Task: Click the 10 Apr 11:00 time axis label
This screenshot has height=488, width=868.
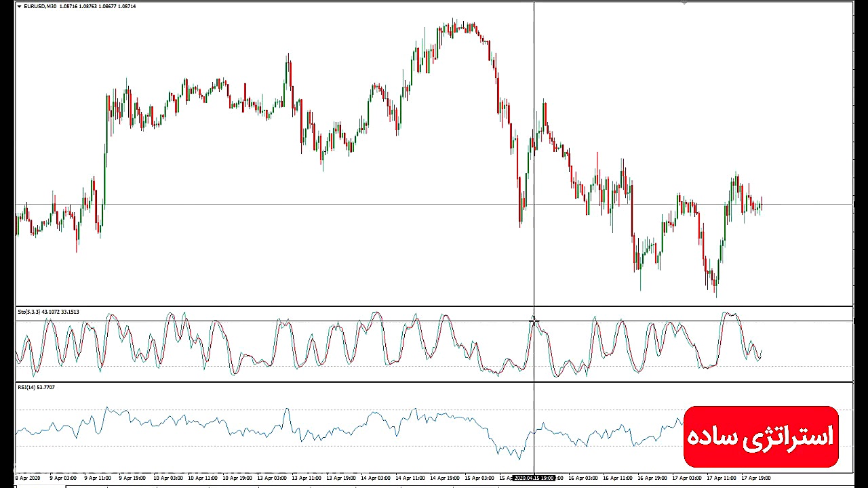Action: click(x=202, y=478)
